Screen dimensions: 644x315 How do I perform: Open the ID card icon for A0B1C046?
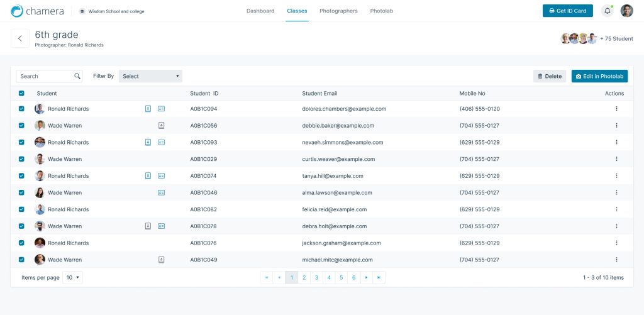click(x=161, y=192)
